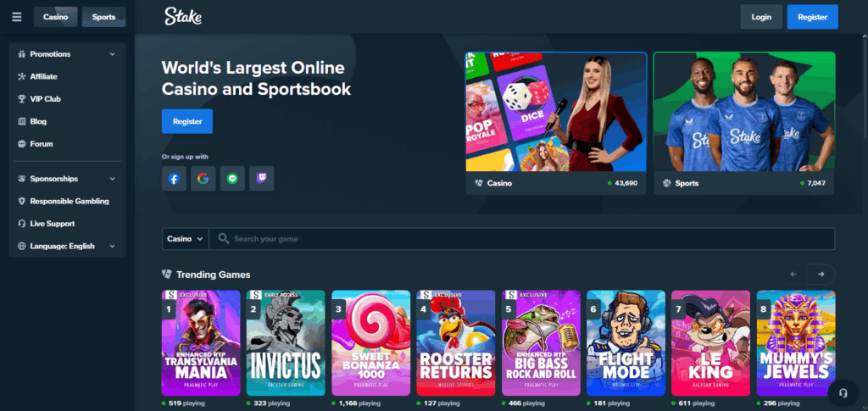Open Responsible Gambling from sidebar

[68, 202]
